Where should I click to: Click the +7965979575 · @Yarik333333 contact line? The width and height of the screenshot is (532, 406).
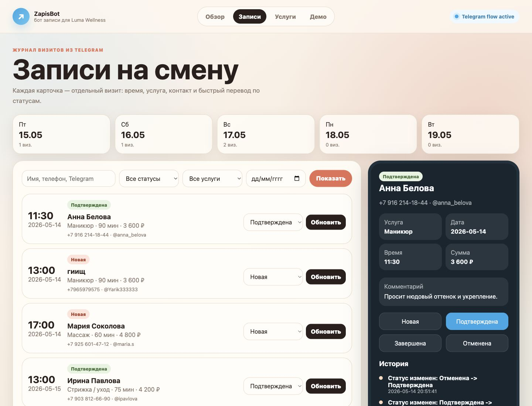click(102, 289)
